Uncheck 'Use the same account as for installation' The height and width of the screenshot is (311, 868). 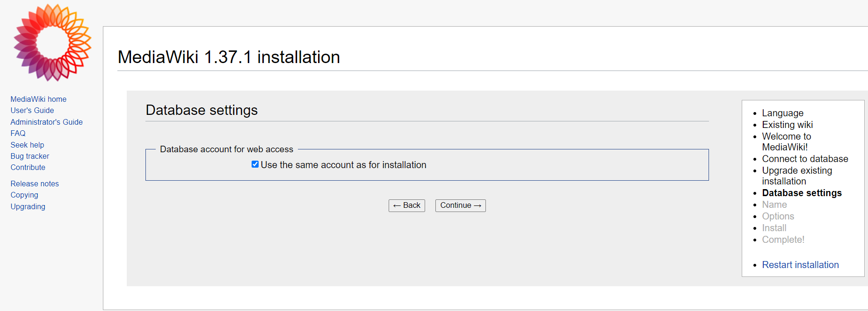tap(255, 164)
